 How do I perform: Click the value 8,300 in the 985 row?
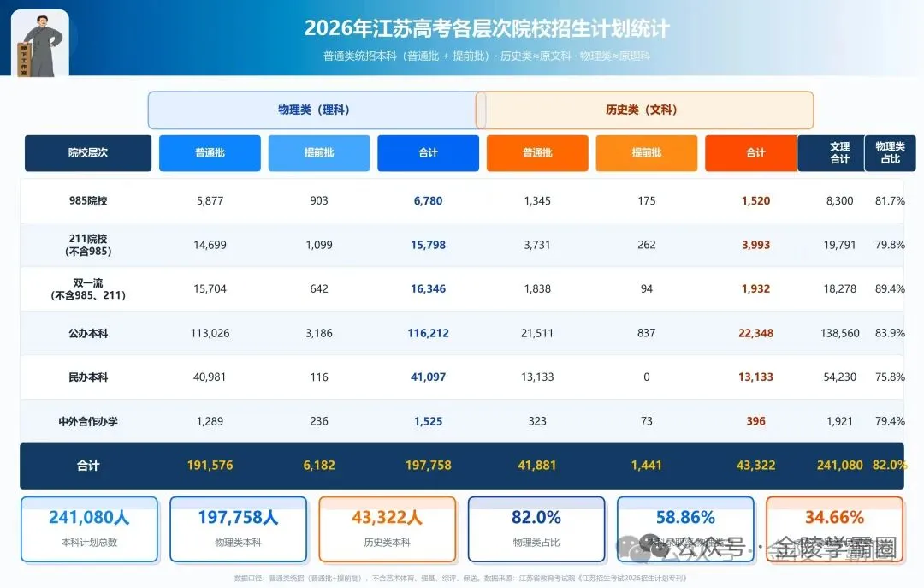coord(840,200)
